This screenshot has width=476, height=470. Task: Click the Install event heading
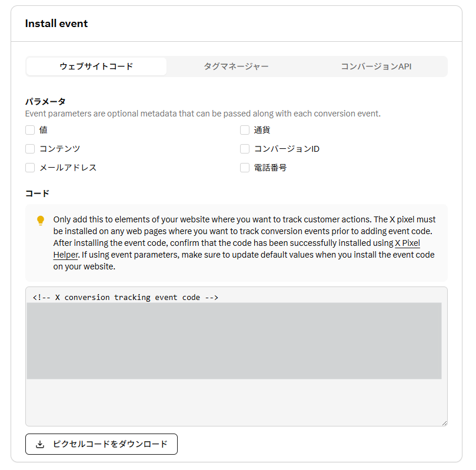point(56,24)
